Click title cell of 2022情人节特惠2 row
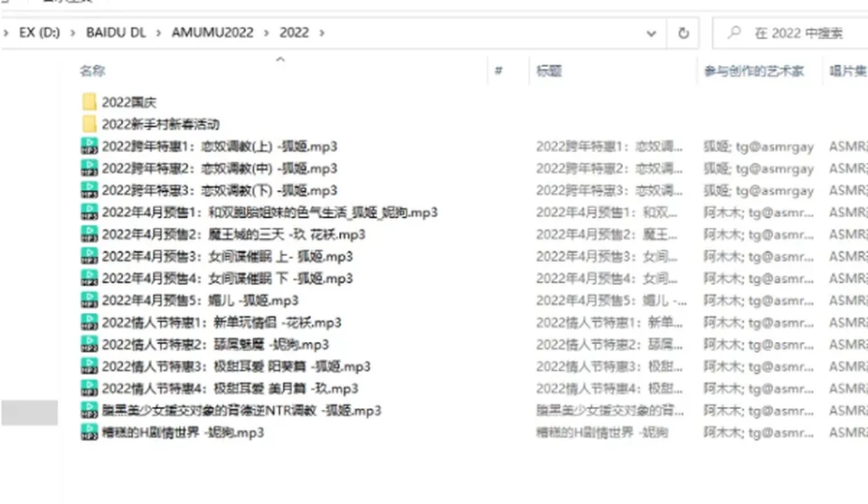Screen dimensions: 868x504 point(609,345)
